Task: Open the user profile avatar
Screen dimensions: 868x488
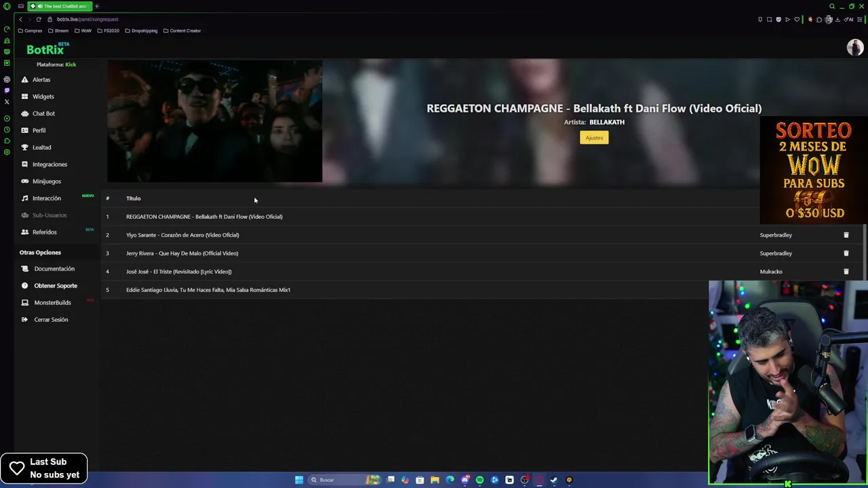Action: coord(854,47)
